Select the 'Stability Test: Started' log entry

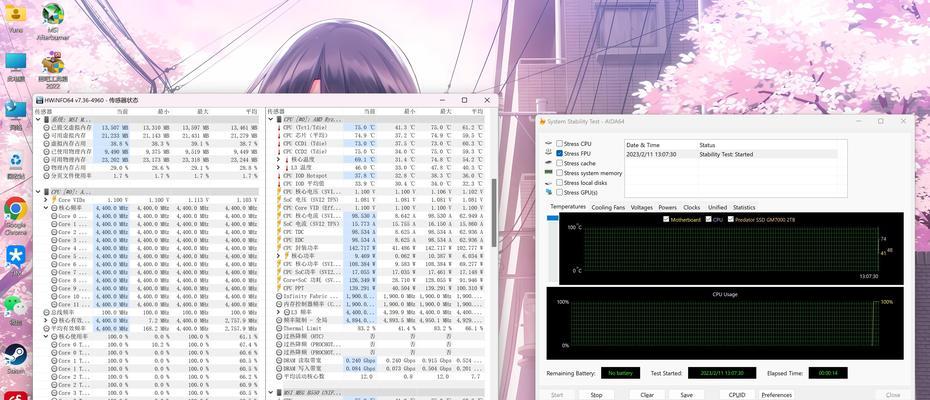[x=731, y=154]
